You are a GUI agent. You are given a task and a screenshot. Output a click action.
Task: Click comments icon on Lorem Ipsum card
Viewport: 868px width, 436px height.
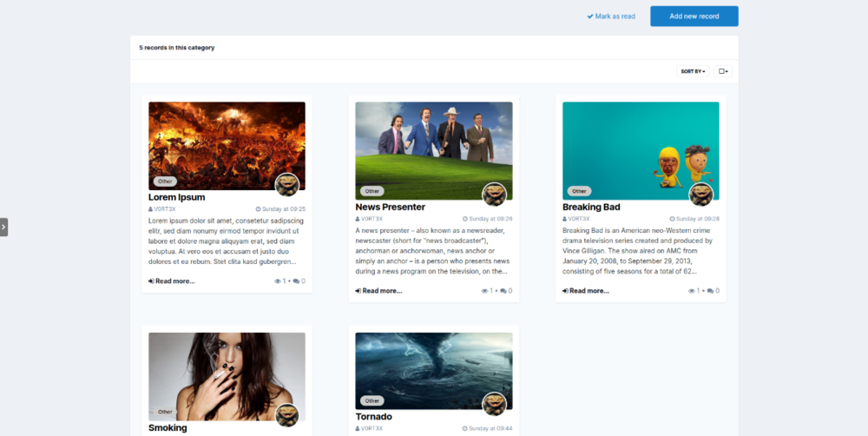(x=296, y=281)
